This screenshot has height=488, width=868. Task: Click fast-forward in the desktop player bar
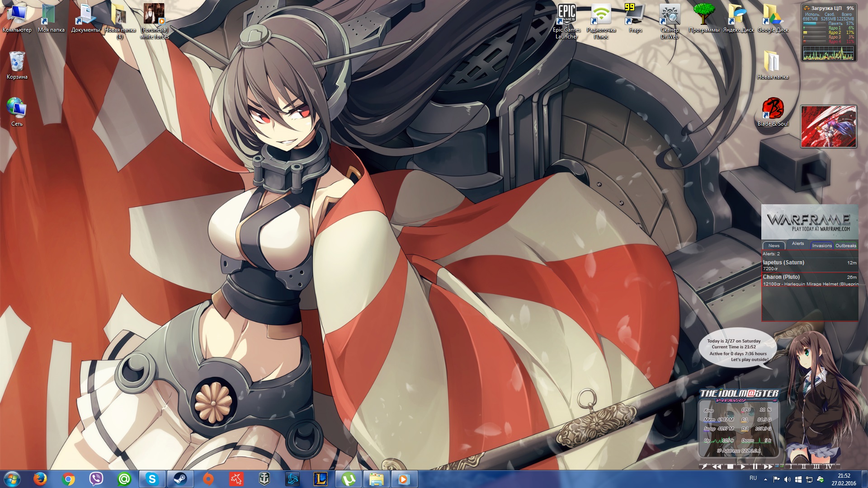(768, 466)
